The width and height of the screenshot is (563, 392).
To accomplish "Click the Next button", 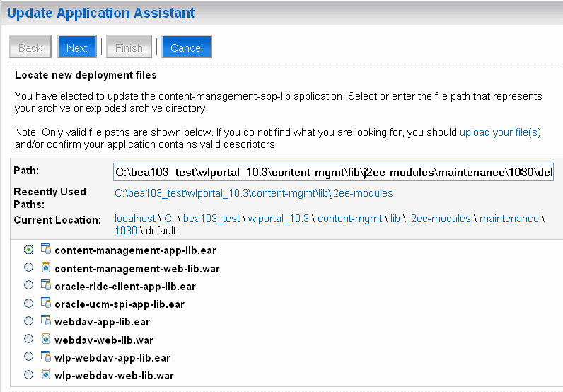I will coord(77,47).
